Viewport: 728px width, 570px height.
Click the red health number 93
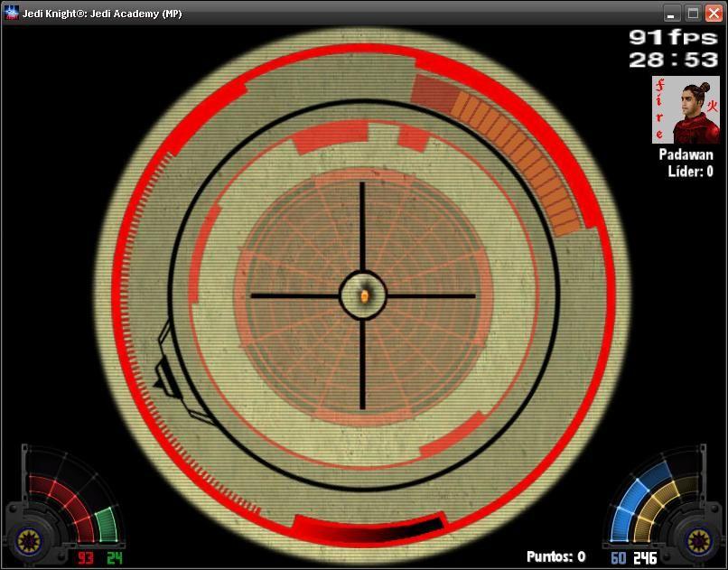[86, 558]
